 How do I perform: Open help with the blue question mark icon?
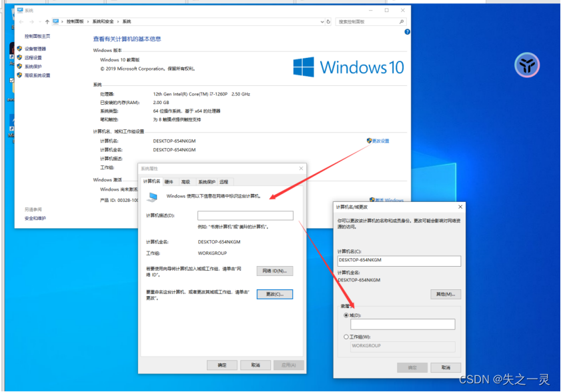coord(407,32)
